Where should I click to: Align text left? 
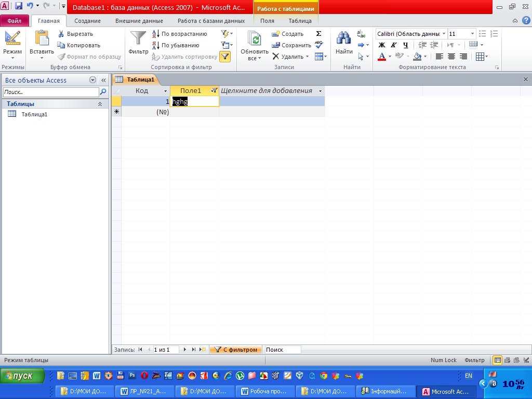(440, 56)
